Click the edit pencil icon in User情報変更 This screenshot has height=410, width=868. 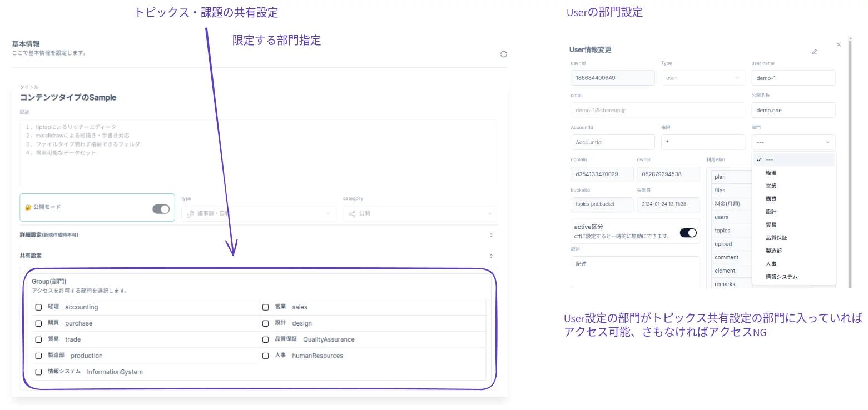[814, 52]
